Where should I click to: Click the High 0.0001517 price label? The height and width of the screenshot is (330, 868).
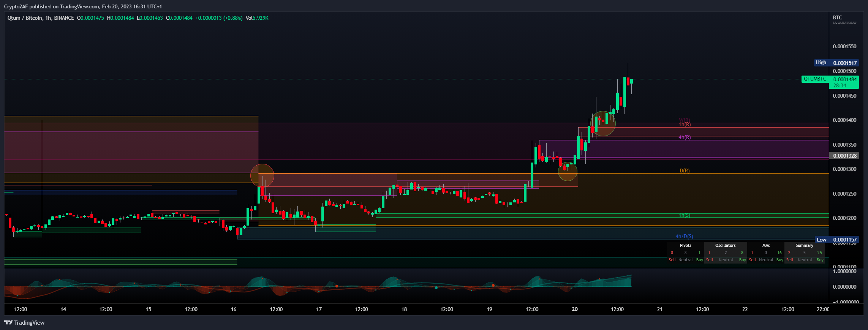[836, 63]
